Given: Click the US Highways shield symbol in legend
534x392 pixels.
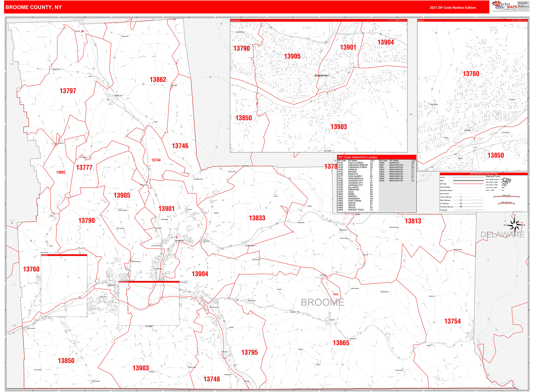Looking at the screenshot, I should tap(461, 204).
